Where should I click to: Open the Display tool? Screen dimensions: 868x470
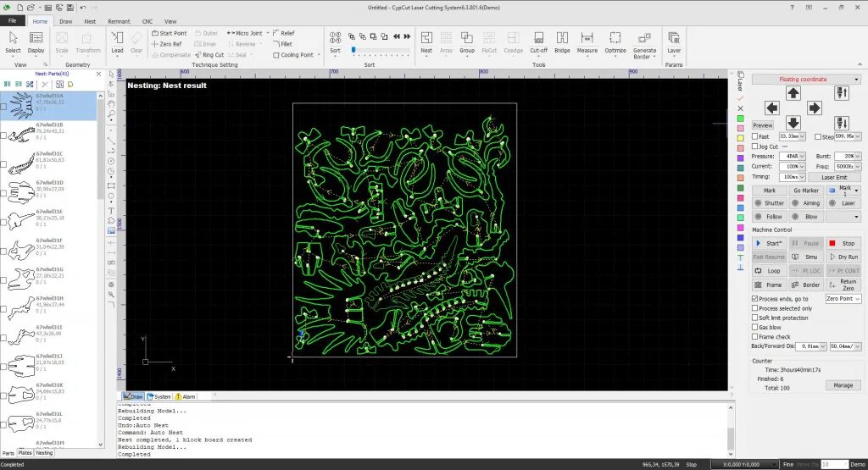point(36,42)
